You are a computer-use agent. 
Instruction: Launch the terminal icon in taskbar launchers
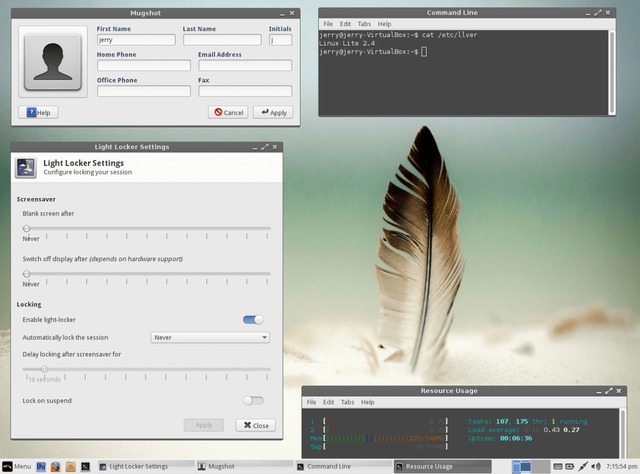click(x=85, y=466)
